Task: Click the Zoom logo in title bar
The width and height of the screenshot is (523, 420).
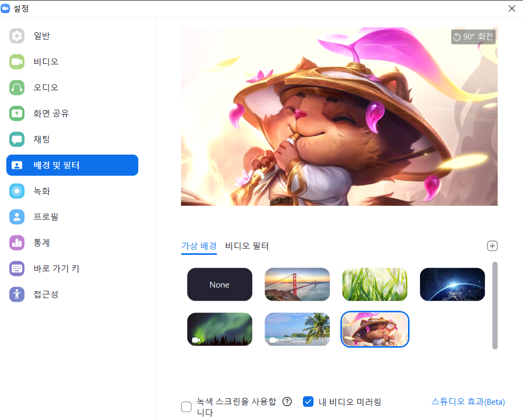Action: point(5,8)
